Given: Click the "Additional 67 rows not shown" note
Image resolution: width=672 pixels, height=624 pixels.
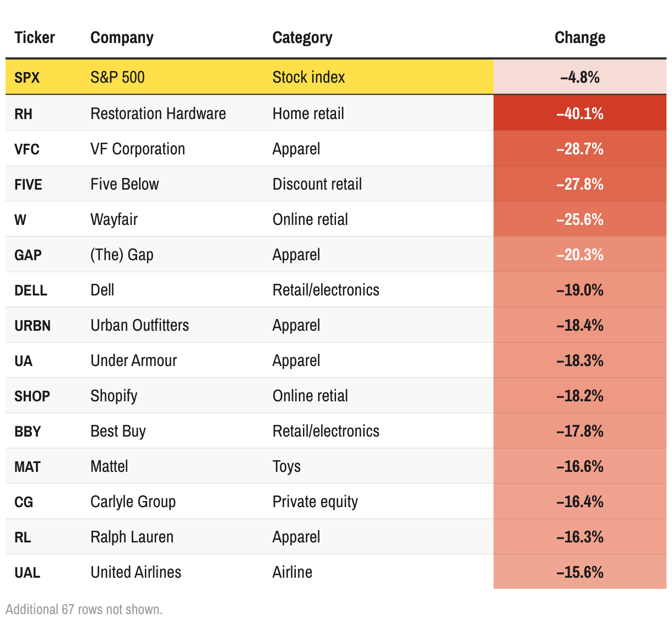Looking at the screenshot, I should tap(84, 609).
